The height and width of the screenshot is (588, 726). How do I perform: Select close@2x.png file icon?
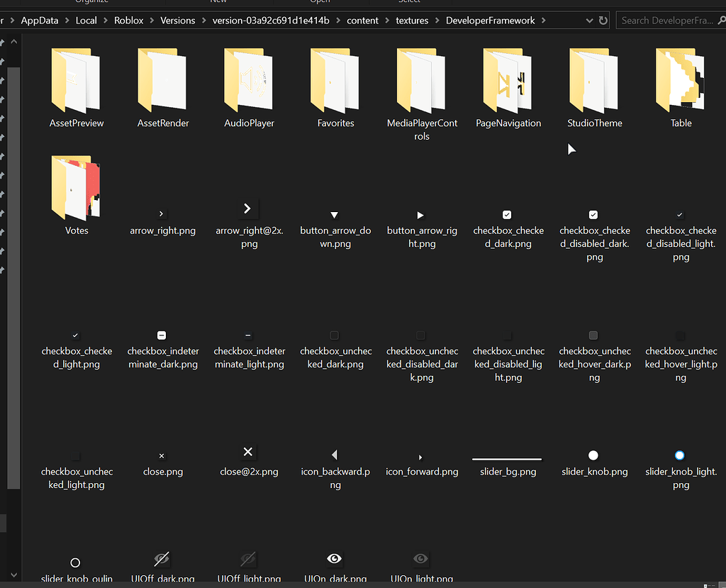click(248, 452)
